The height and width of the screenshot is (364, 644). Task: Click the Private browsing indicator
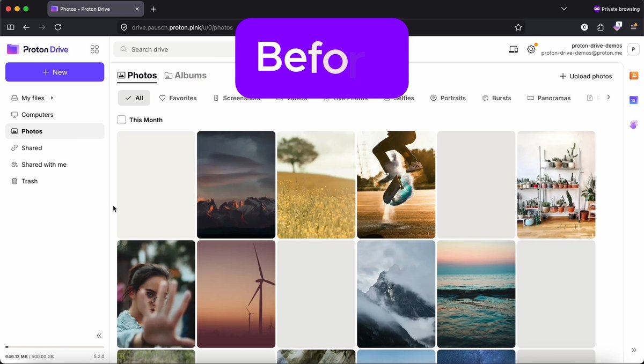(616, 9)
